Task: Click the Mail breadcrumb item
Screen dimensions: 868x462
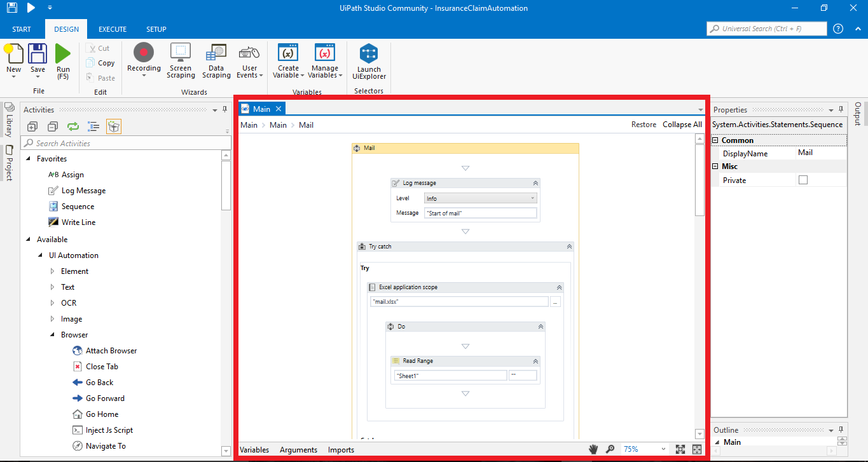Action: (x=306, y=125)
